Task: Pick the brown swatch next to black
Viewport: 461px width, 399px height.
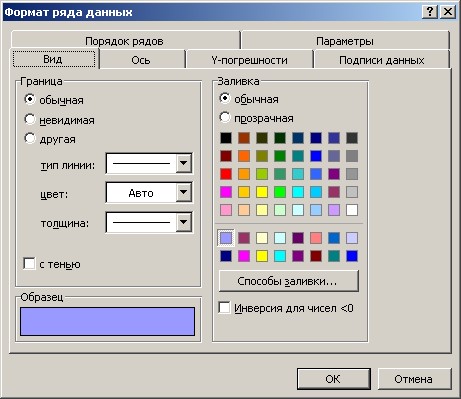Action: (x=244, y=138)
